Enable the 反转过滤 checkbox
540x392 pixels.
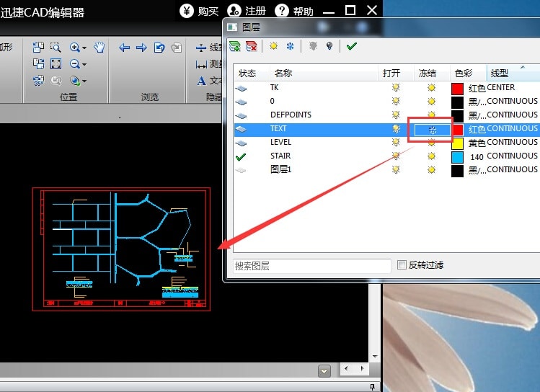pyautogui.click(x=402, y=265)
